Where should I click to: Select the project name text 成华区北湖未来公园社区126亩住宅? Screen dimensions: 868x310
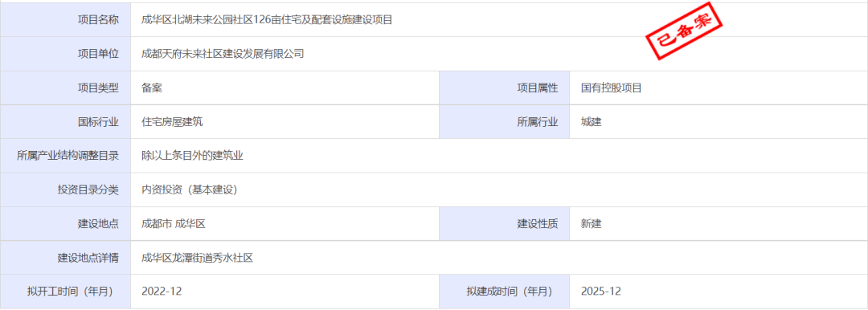point(222,20)
